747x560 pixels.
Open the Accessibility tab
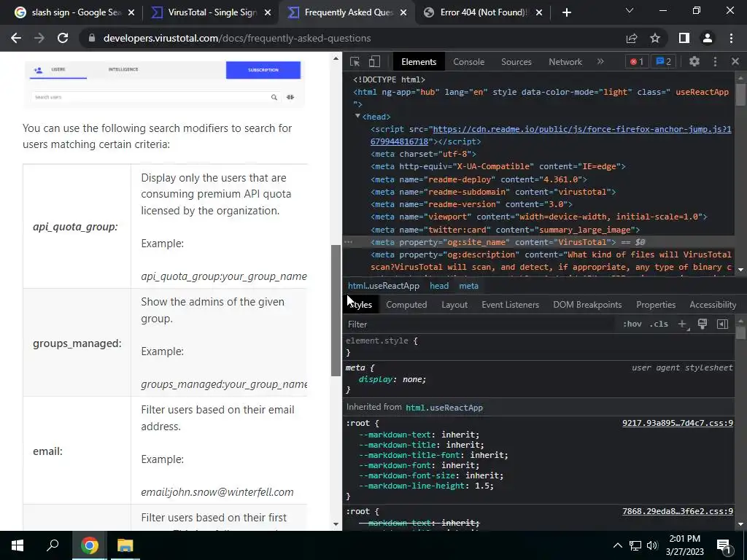(x=713, y=305)
